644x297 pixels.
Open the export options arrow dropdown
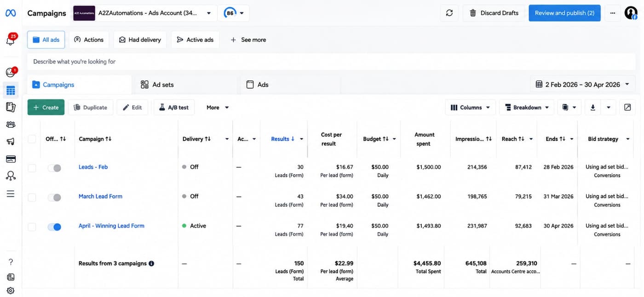point(609,108)
